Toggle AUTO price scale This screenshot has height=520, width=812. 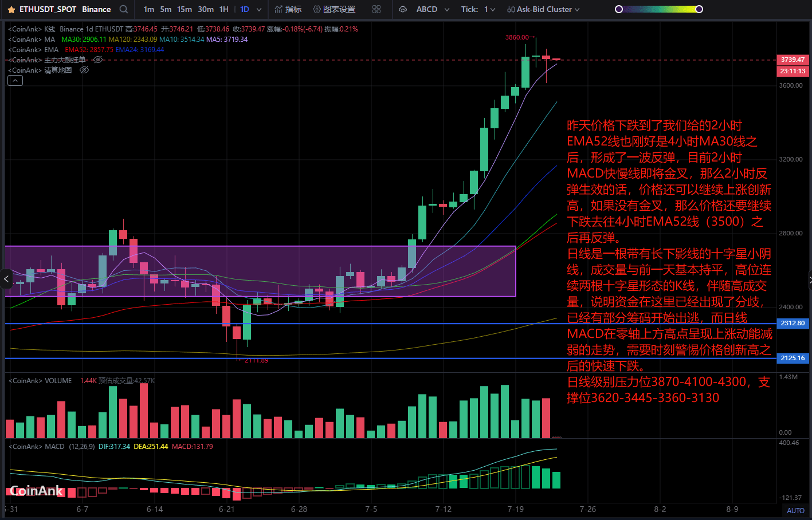click(795, 510)
